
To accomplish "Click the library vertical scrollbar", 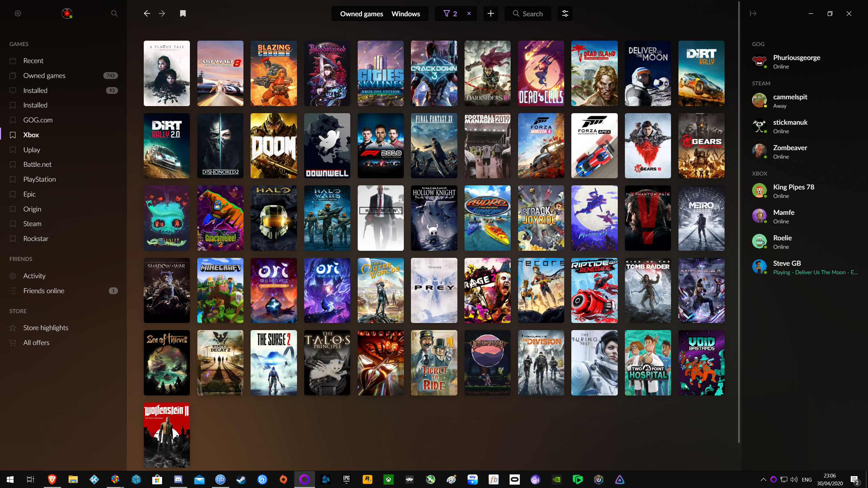I will pyautogui.click(x=739, y=222).
